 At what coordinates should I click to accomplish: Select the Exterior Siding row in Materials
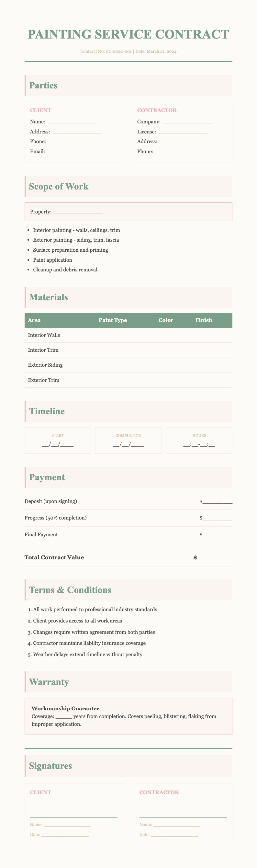(128, 365)
